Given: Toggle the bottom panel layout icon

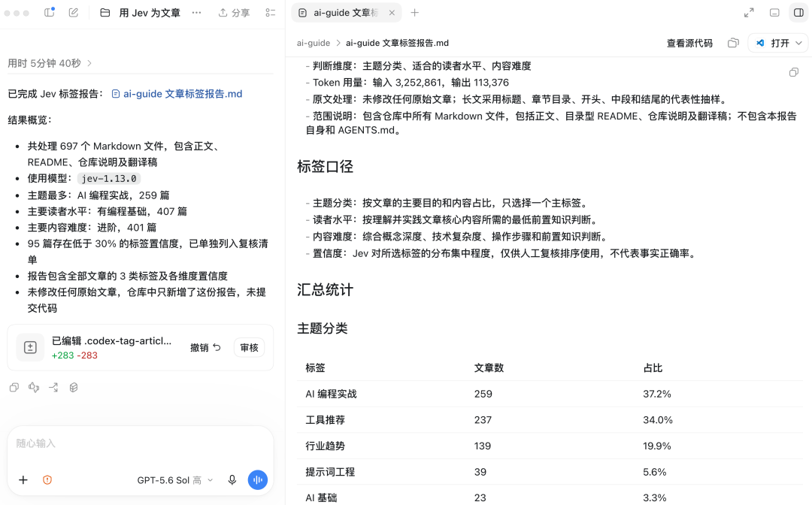Looking at the screenshot, I should pyautogui.click(x=774, y=13).
